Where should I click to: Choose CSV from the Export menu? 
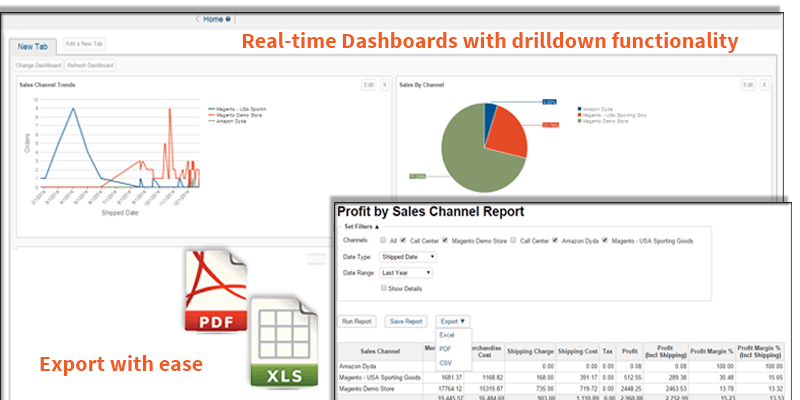tap(446, 363)
